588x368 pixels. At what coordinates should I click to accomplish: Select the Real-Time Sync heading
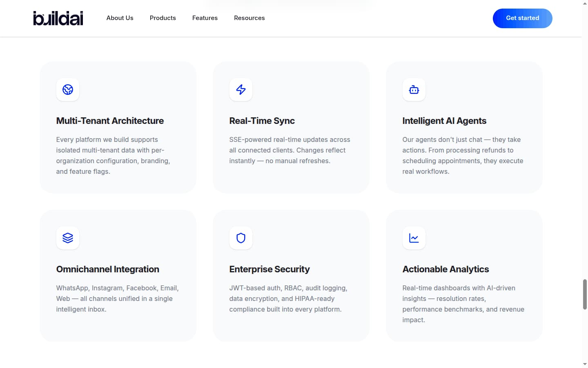262,121
